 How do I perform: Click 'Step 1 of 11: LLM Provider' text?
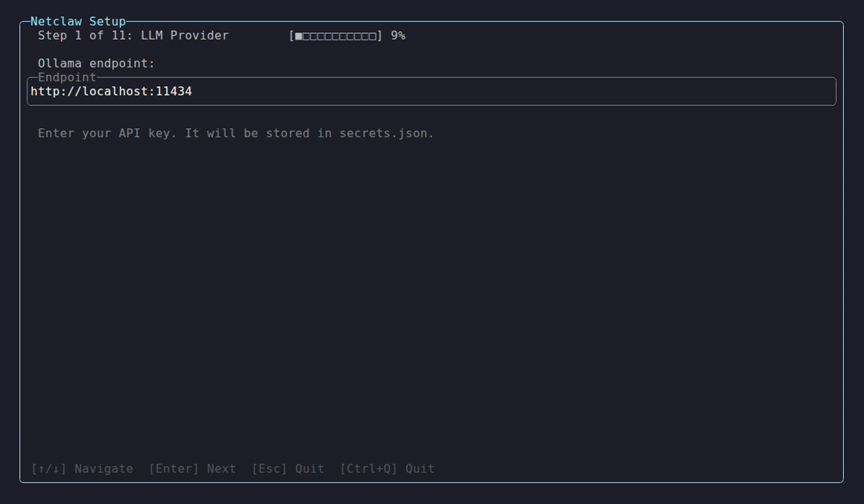click(x=133, y=35)
